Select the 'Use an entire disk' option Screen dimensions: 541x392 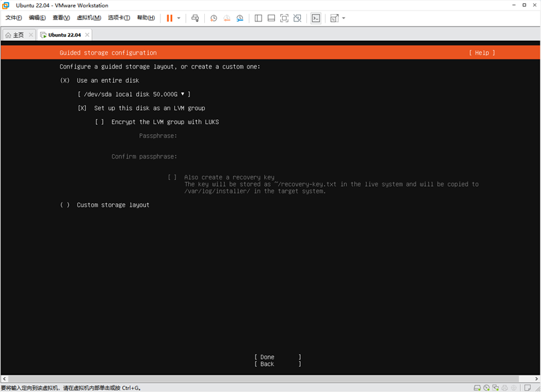pos(99,80)
